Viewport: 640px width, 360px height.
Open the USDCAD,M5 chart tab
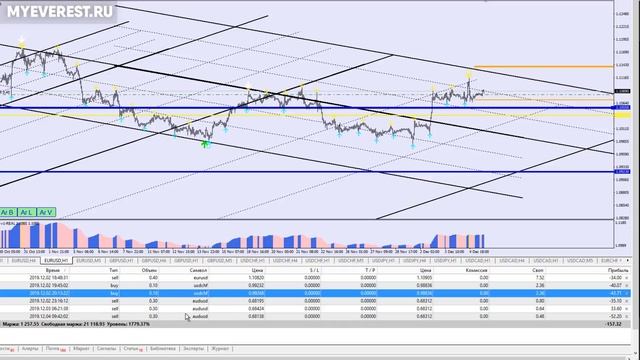click(580, 260)
